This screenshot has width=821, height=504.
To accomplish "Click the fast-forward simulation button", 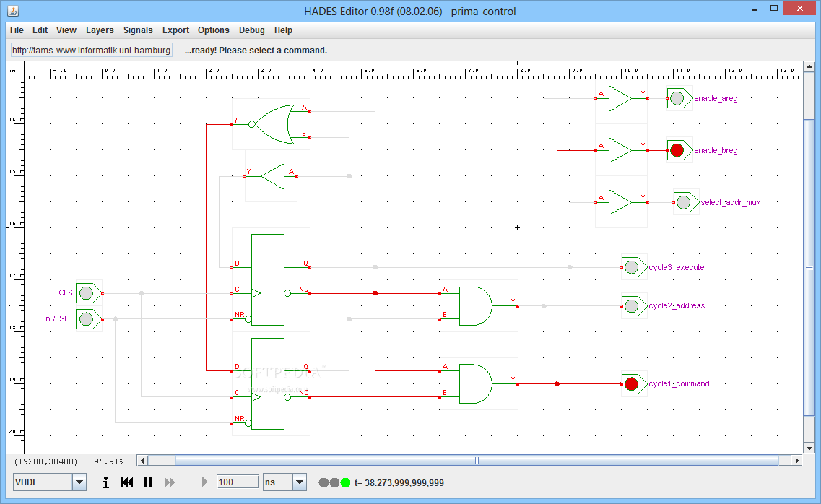I will point(170,482).
